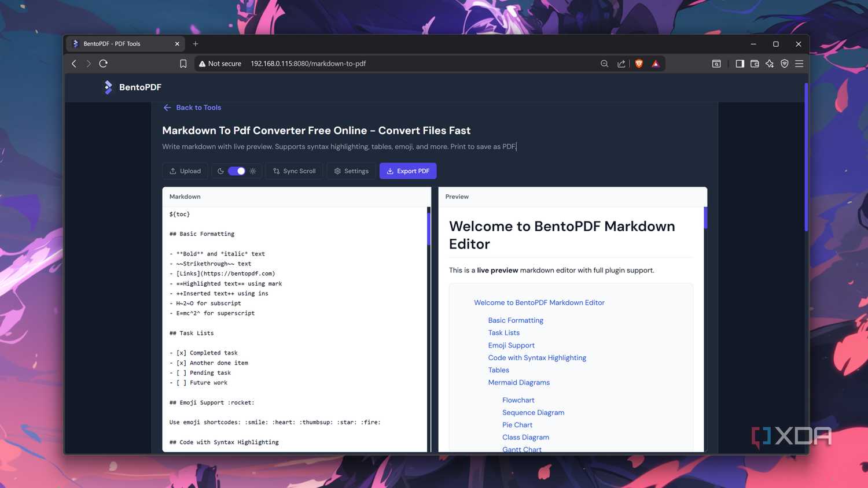Image resolution: width=868 pixels, height=488 pixels.
Task: Open a new browser tab
Action: click(x=196, y=44)
